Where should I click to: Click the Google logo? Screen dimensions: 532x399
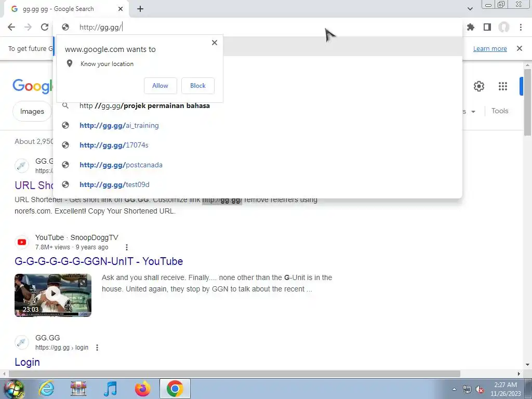click(33, 86)
